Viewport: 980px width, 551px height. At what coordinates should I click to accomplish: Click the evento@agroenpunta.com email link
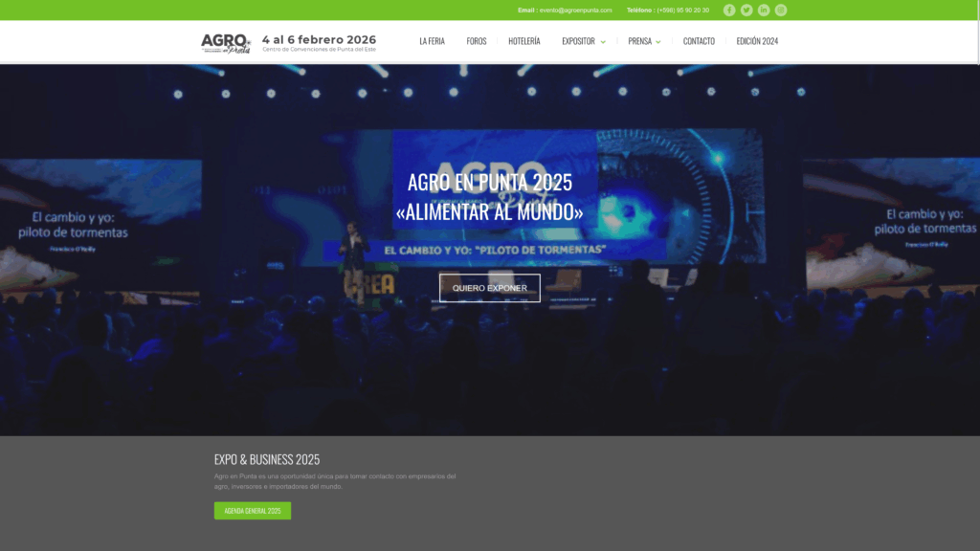575,10
